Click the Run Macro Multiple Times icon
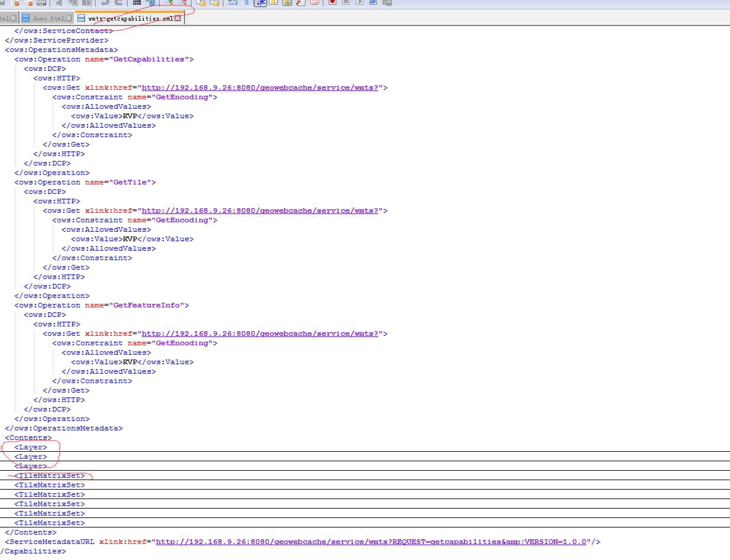 pos(373,2)
